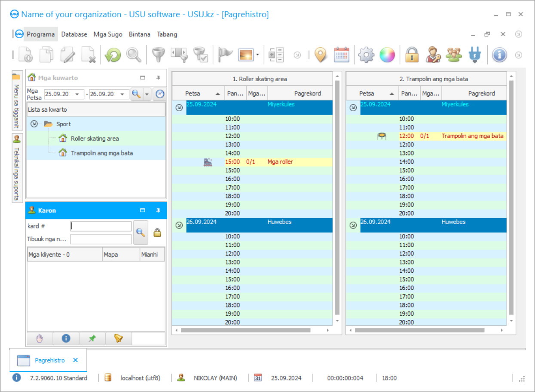Click the kard # input field

point(101,226)
